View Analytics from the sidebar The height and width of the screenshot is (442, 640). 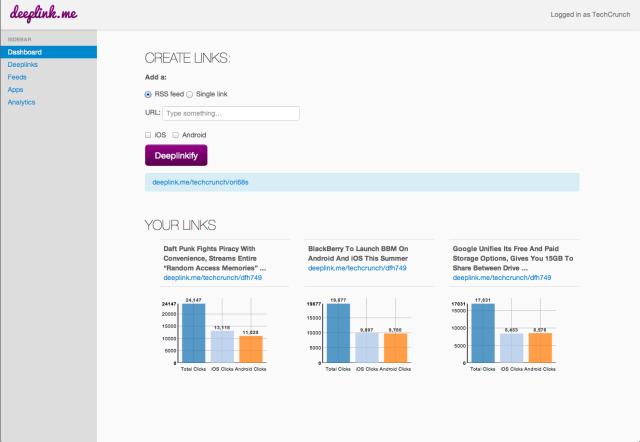21,102
